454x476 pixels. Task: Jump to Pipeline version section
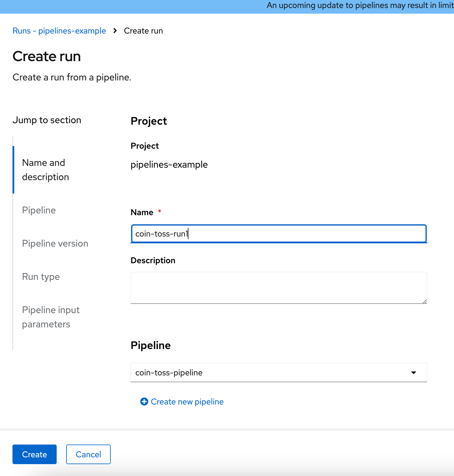pos(55,243)
